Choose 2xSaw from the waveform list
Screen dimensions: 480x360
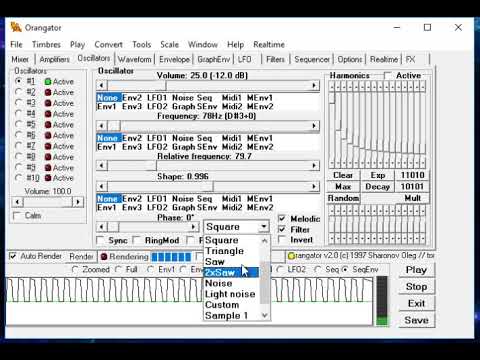click(231, 272)
